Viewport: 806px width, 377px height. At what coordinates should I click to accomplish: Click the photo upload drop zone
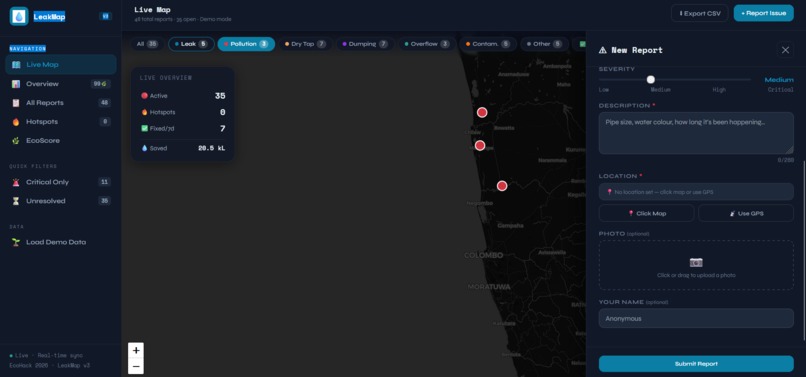point(696,265)
